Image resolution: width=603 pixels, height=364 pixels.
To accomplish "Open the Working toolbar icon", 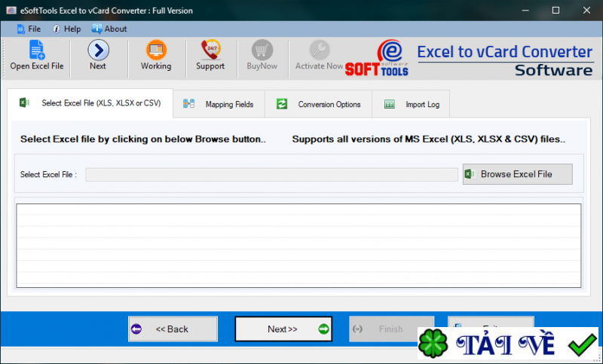I will [x=156, y=50].
